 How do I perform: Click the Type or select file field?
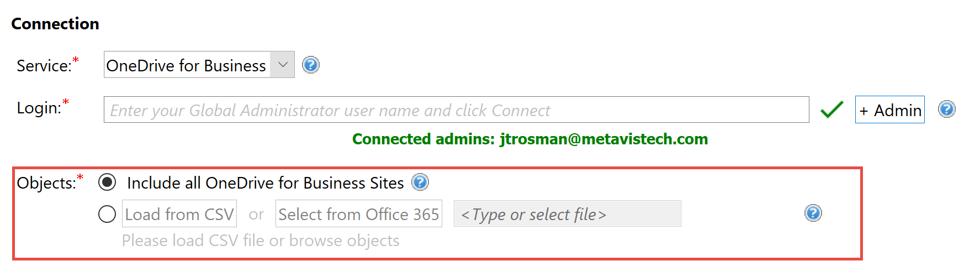[x=567, y=214]
